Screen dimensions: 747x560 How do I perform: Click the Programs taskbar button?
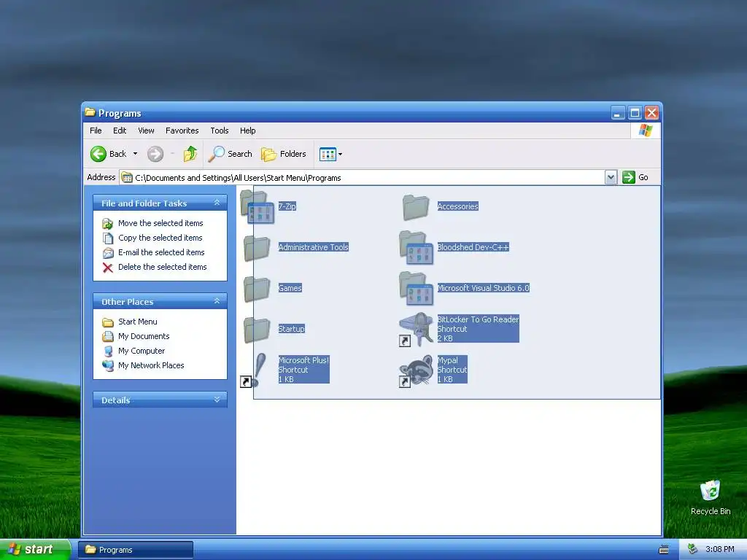135,550
